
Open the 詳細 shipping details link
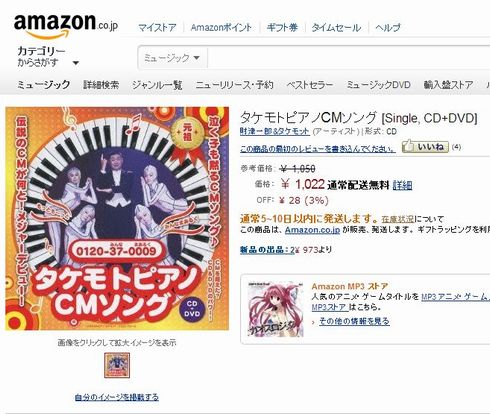point(402,185)
